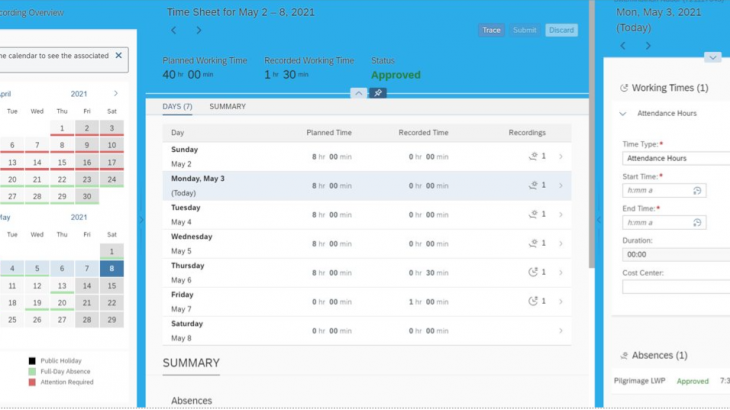Expand the Friday May 7 row

coord(560,301)
